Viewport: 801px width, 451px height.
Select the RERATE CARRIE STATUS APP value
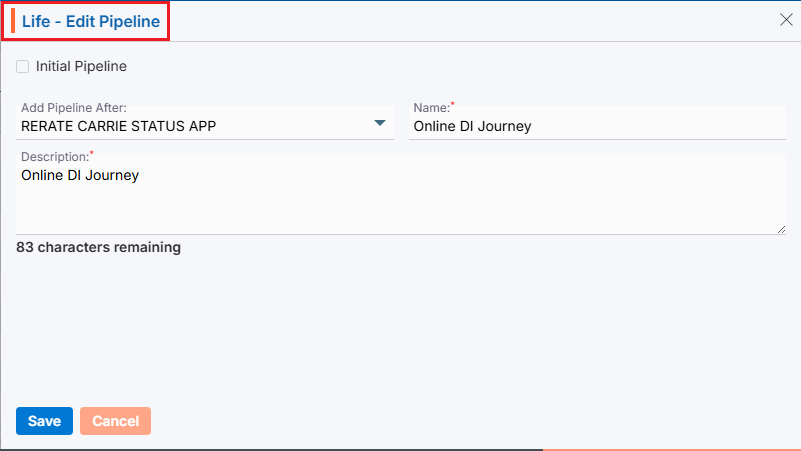click(118, 126)
